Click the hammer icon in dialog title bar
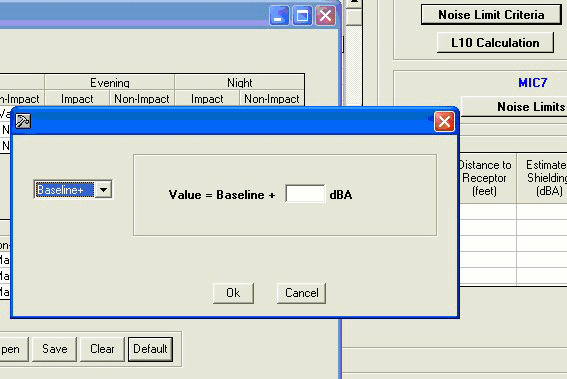 (x=23, y=121)
